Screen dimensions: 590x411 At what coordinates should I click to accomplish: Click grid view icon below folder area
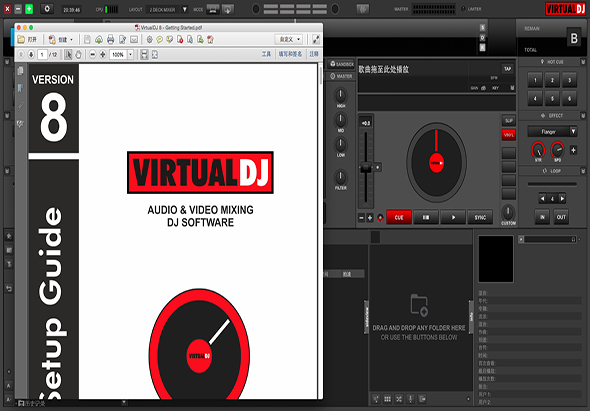(x=388, y=399)
